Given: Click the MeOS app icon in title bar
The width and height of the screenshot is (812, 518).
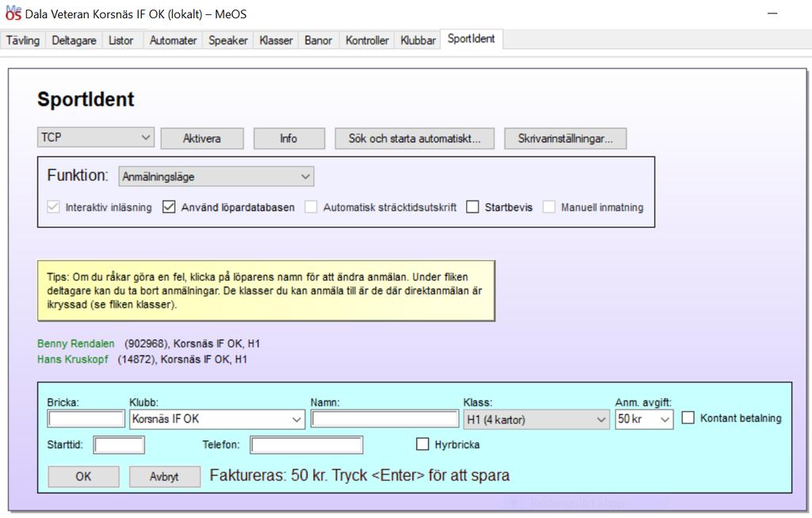Looking at the screenshot, I should coord(13,13).
